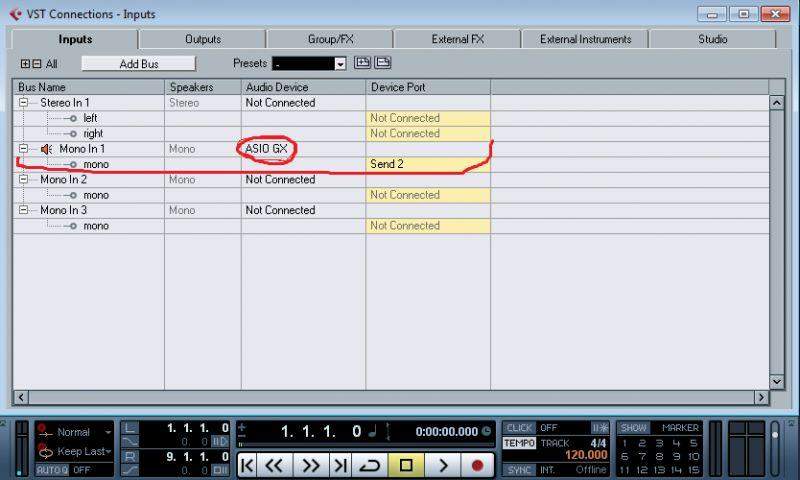This screenshot has width=800, height=480.
Task: Toggle the TEMPO track button
Action: pyautogui.click(x=519, y=443)
